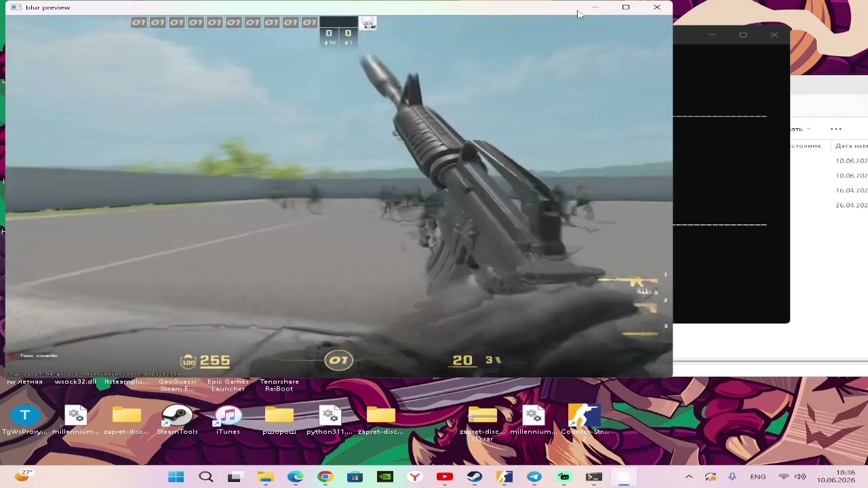Screen dimensions: 868x488
Task: Open the Windows Start menu
Action: coord(176,477)
